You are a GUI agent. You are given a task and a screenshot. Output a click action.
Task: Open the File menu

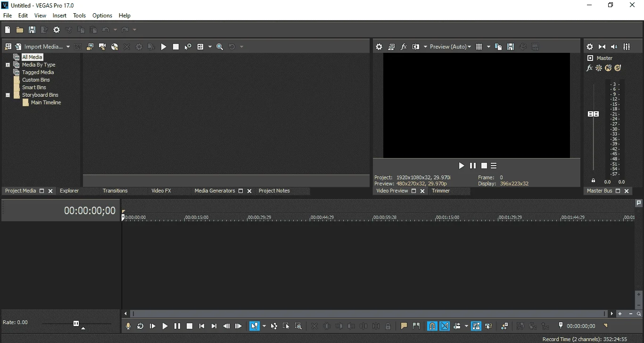pos(8,16)
